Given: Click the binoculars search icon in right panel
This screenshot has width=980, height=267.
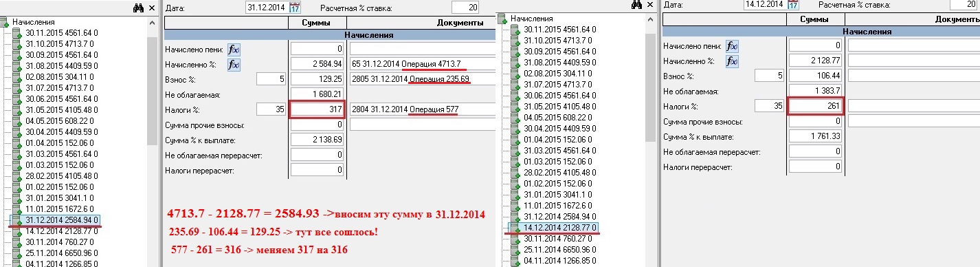Looking at the screenshot, I should pos(636,5).
